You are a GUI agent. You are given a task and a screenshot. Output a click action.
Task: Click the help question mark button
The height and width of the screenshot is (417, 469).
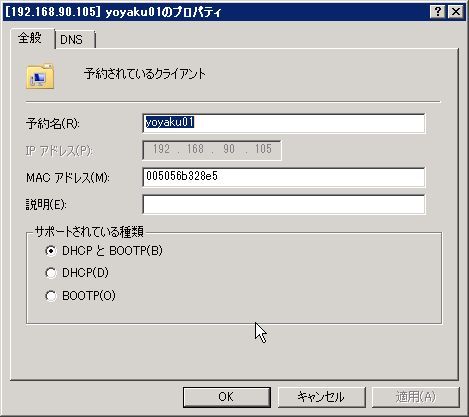pos(437,12)
